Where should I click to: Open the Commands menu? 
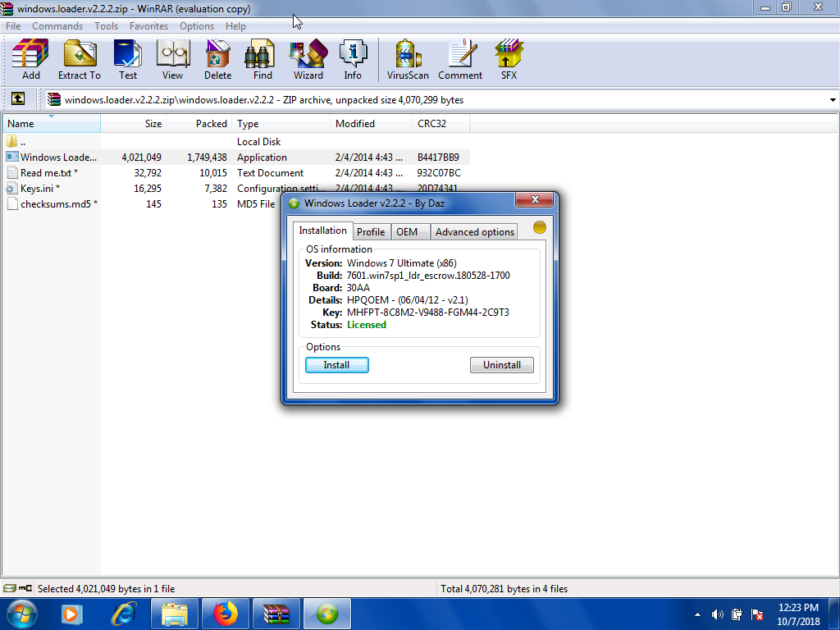[x=57, y=25]
